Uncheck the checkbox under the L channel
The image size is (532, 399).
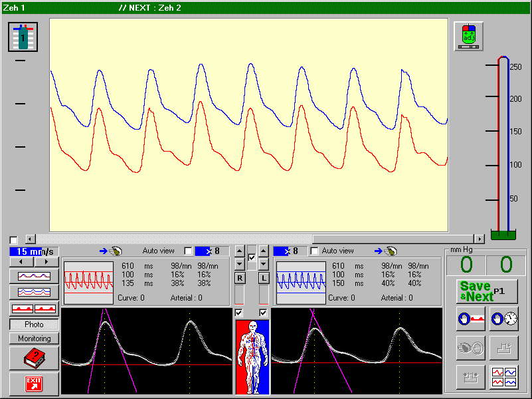click(x=263, y=313)
